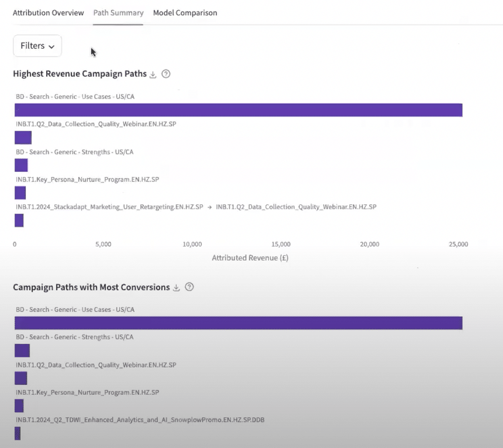The height and width of the screenshot is (448, 503).
Task: Click the arrow between the two path steps
Action: point(209,207)
